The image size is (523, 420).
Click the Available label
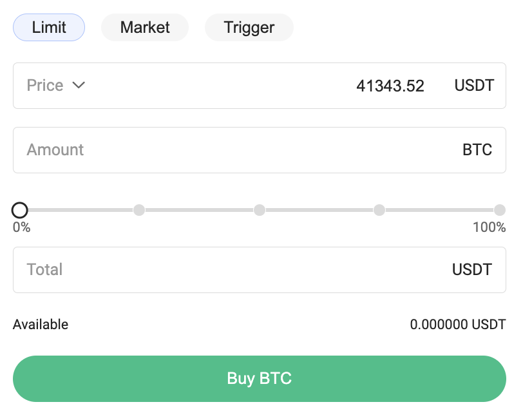click(x=41, y=325)
